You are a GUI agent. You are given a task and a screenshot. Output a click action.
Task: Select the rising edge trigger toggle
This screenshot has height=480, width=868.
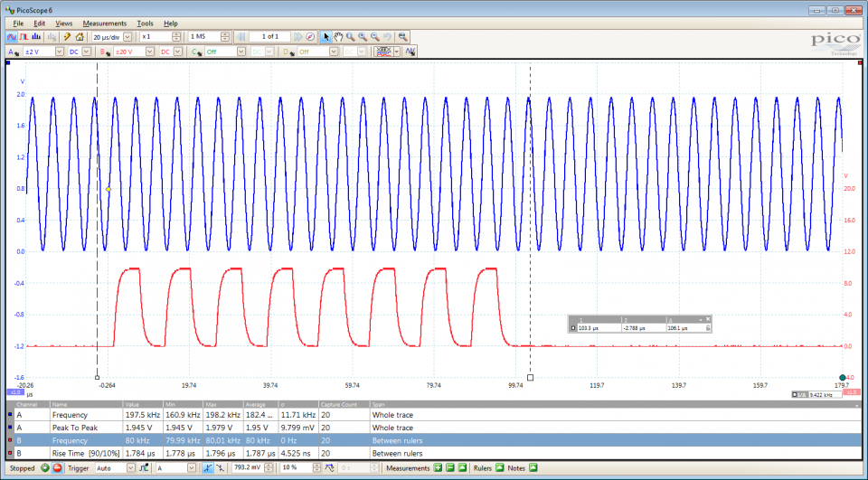[x=209, y=468]
